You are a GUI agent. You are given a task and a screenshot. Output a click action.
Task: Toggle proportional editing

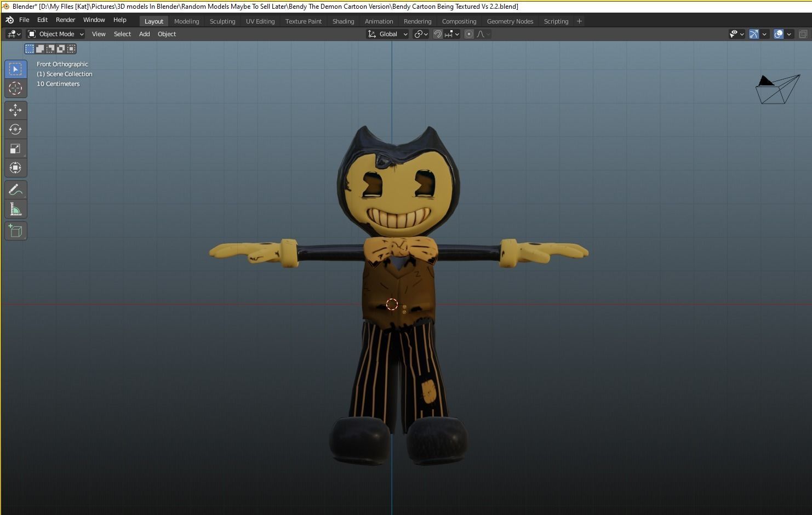coord(468,34)
